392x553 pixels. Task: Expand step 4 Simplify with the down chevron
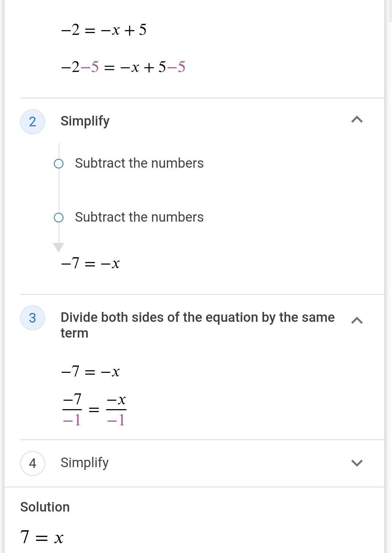[x=357, y=463]
